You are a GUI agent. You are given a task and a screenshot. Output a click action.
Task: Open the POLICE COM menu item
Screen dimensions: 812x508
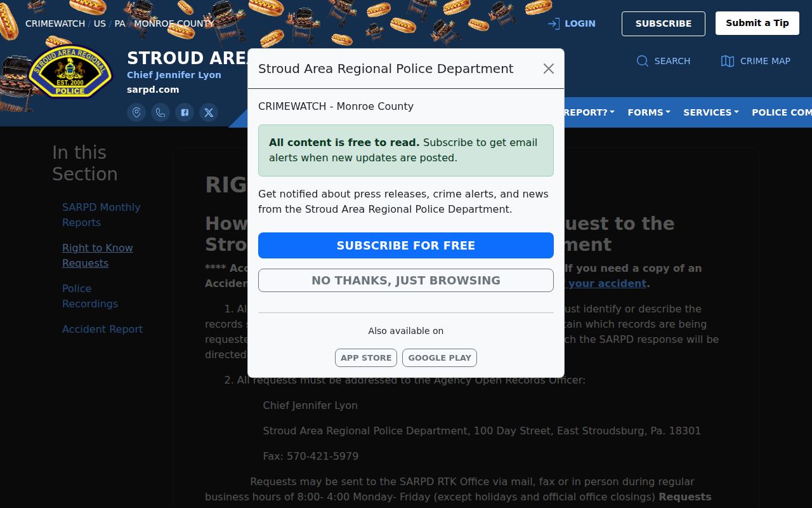tap(782, 112)
